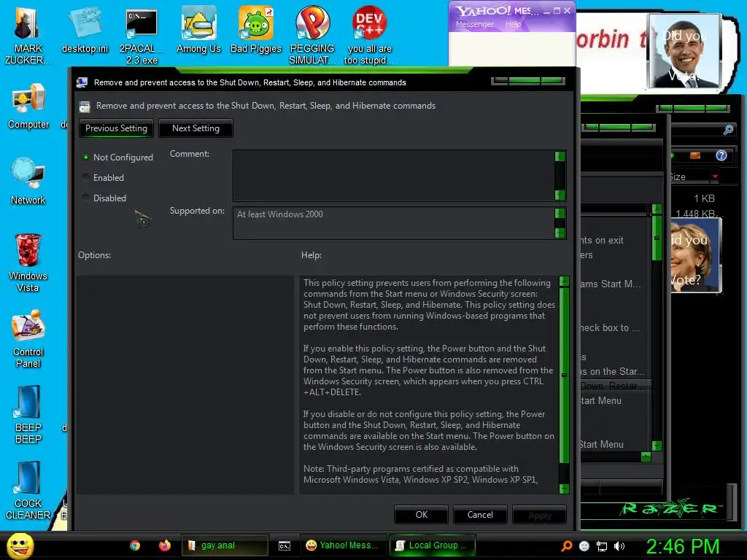The image size is (747, 560).
Task: Open the command prompt taskbar icon
Action: click(285, 545)
